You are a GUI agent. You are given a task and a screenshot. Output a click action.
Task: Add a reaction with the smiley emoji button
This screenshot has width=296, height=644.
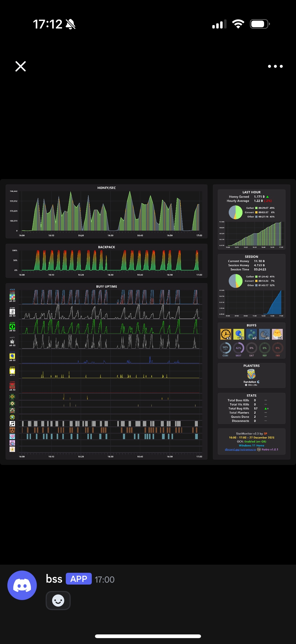pos(58,600)
